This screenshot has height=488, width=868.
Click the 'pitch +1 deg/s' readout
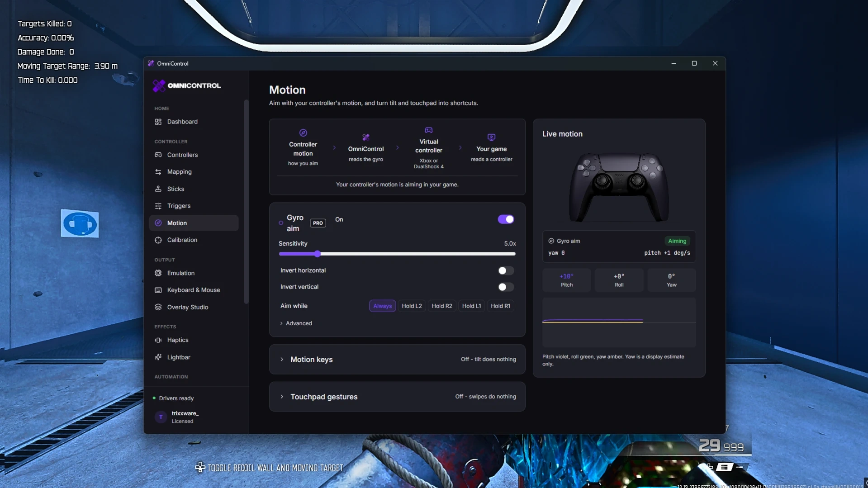(667, 253)
